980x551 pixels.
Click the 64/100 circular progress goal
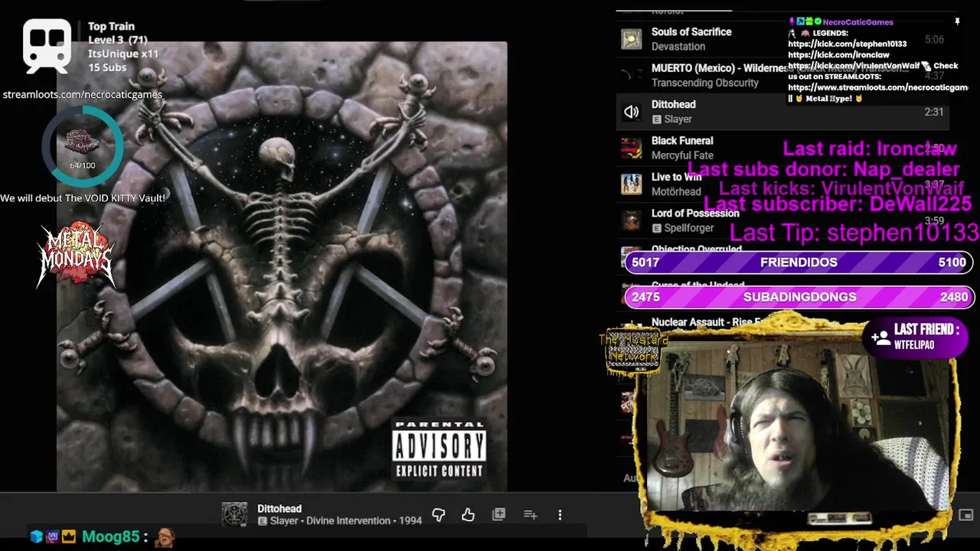[x=83, y=147]
